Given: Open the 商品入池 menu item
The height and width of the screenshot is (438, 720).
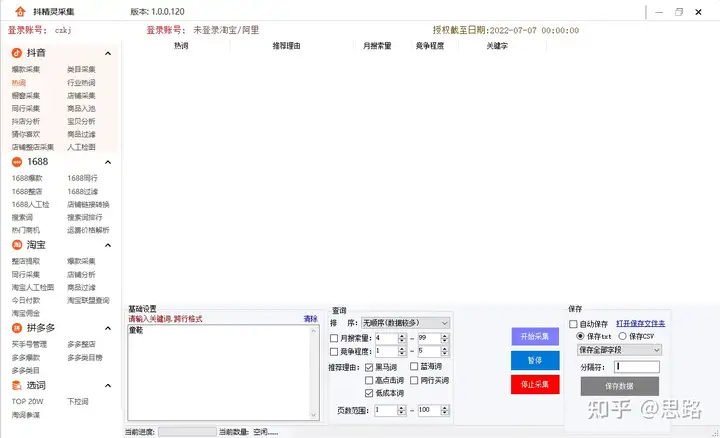Looking at the screenshot, I should click(x=81, y=108).
